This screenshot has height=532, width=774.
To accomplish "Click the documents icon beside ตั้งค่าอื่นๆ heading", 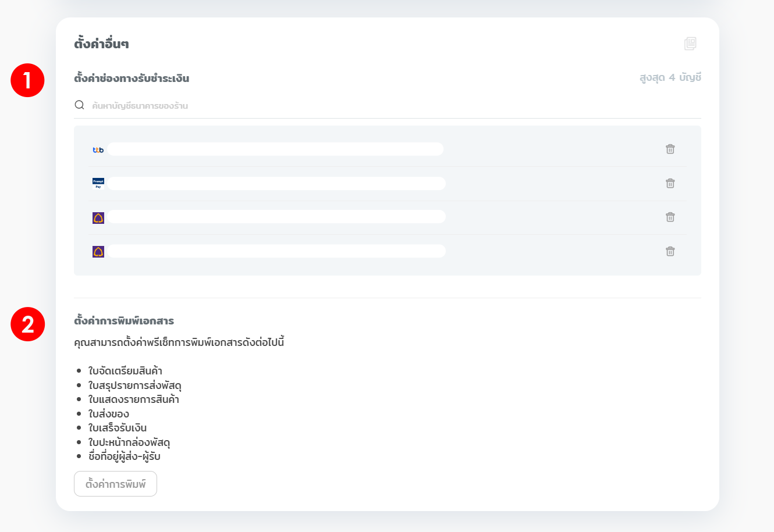I will pyautogui.click(x=690, y=44).
